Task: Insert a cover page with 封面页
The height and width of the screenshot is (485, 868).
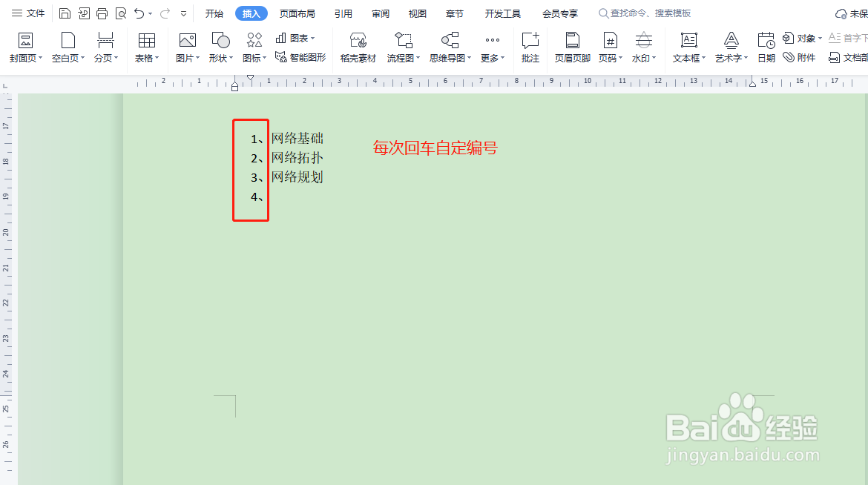Action: pyautogui.click(x=25, y=47)
